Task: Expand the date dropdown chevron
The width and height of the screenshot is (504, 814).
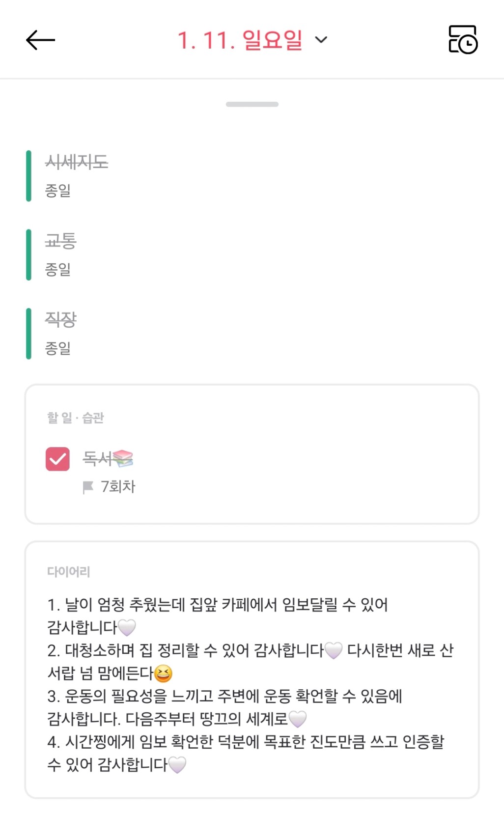Action: tap(321, 40)
